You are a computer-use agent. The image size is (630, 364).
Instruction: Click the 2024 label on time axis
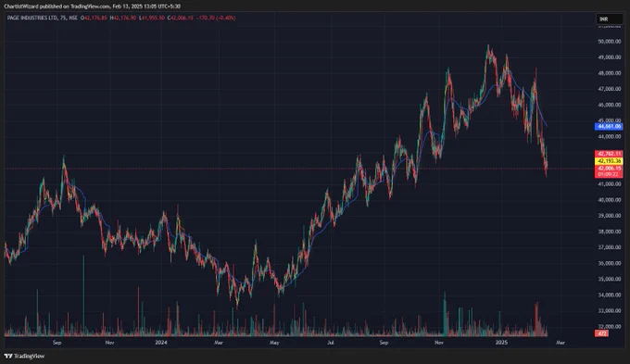(x=161, y=343)
